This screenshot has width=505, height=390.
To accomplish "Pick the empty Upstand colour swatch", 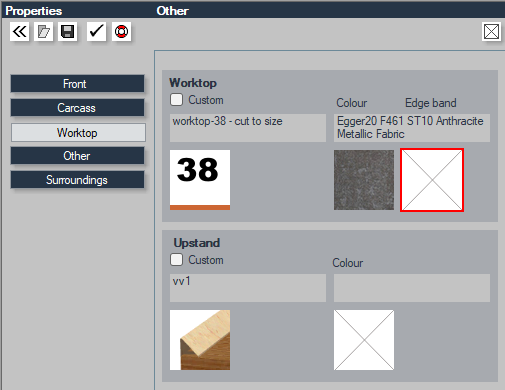I will pyautogui.click(x=364, y=340).
